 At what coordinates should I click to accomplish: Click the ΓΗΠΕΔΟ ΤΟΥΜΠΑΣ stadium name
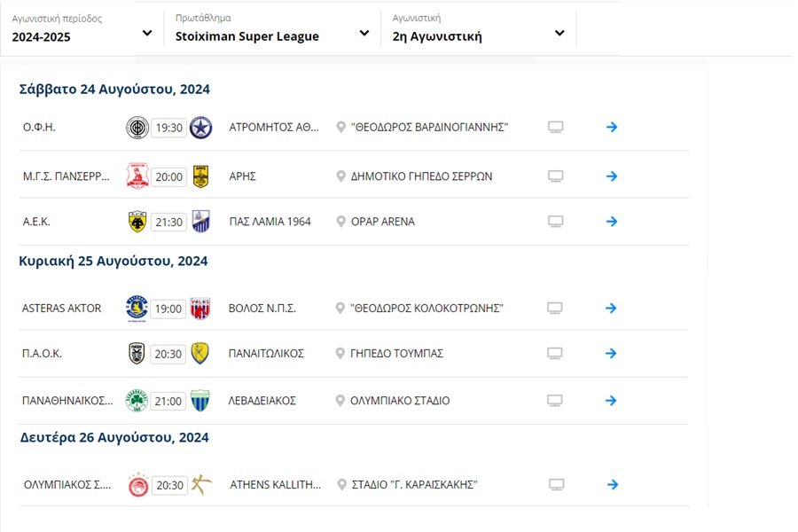[x=397, y=354]
